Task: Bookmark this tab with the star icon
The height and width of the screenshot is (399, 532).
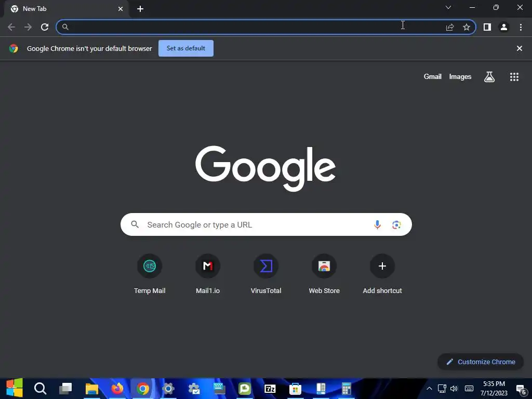Action: (467, 27)
